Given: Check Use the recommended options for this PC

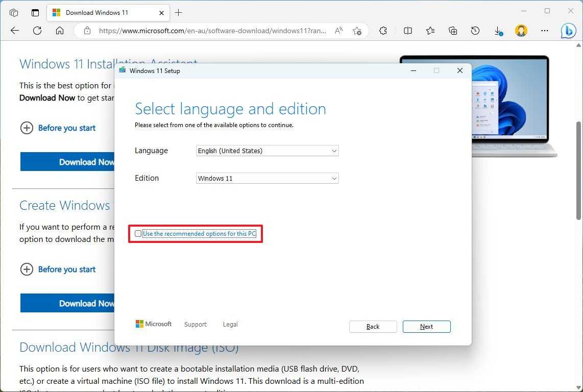Looking at the screenshot, I should click(138, 234).
